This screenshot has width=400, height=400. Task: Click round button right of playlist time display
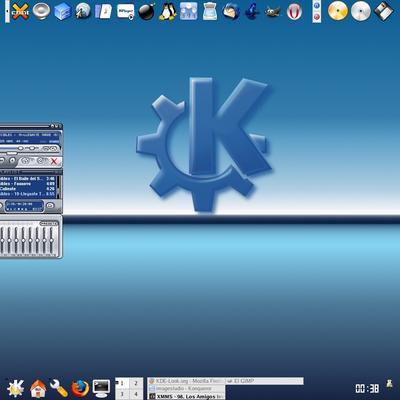(x=50, y=205)
